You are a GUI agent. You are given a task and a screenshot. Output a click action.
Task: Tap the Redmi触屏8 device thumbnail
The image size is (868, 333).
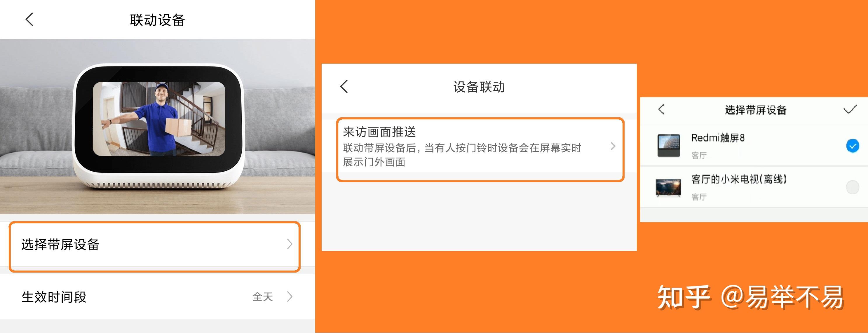[669, 145]
